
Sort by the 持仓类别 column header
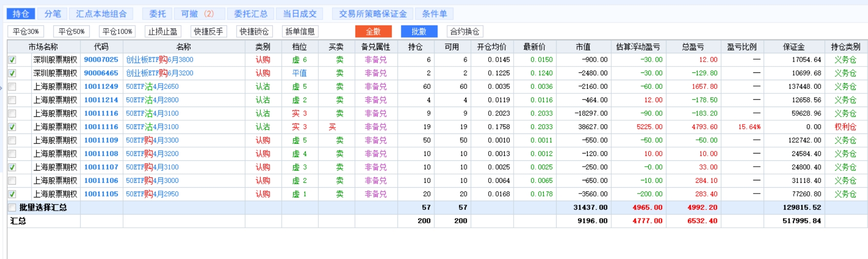pos(846,47)
